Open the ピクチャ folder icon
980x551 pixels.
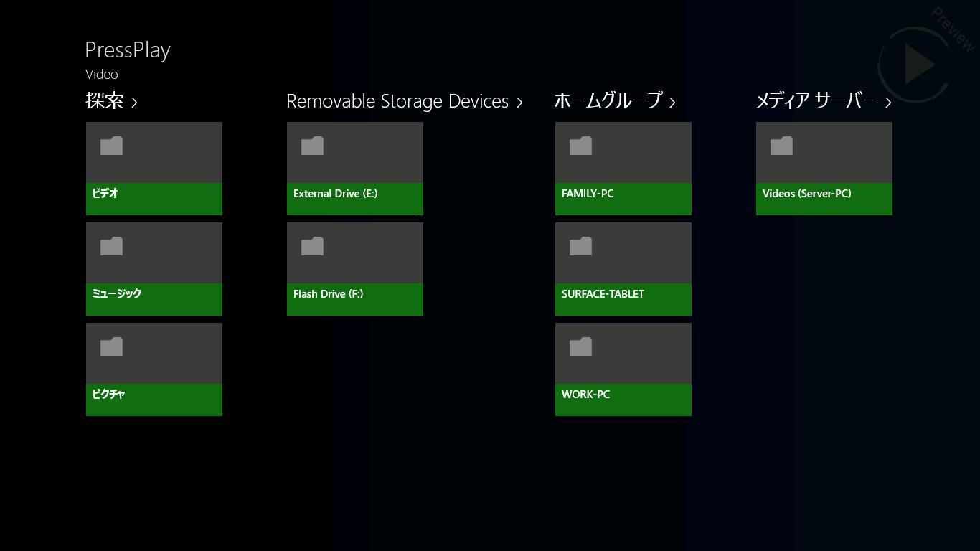pos(111,347)
